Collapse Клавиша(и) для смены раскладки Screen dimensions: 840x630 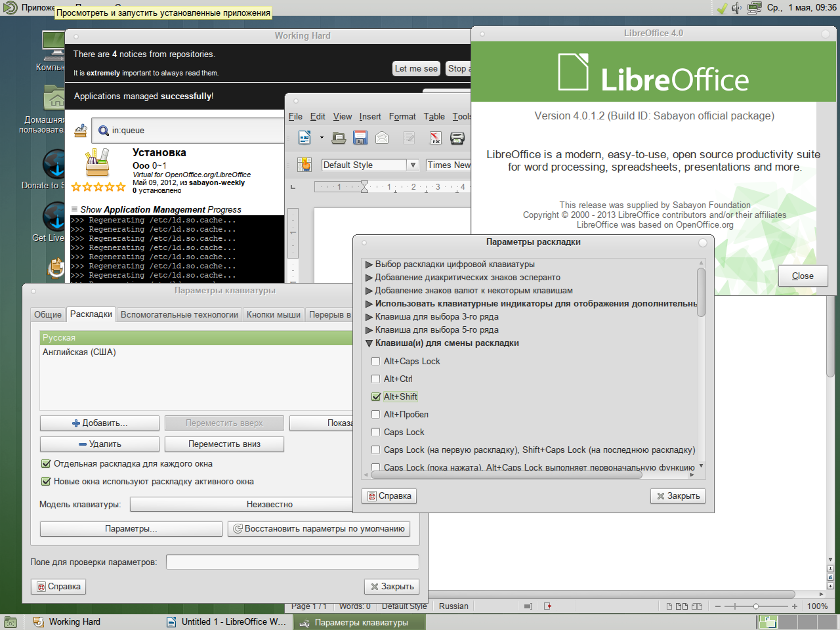click(x=369, y=343)
